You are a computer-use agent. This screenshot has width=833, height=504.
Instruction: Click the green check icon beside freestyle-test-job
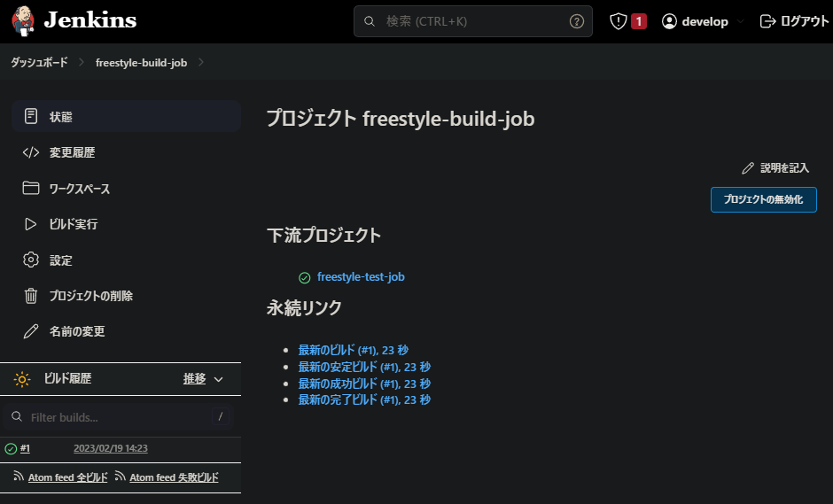coord(305,278)
